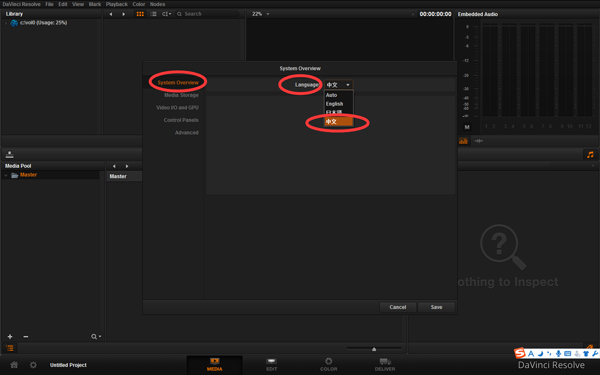Open library sort options dropdown
The image size is (600, 375).
point(166,14)
